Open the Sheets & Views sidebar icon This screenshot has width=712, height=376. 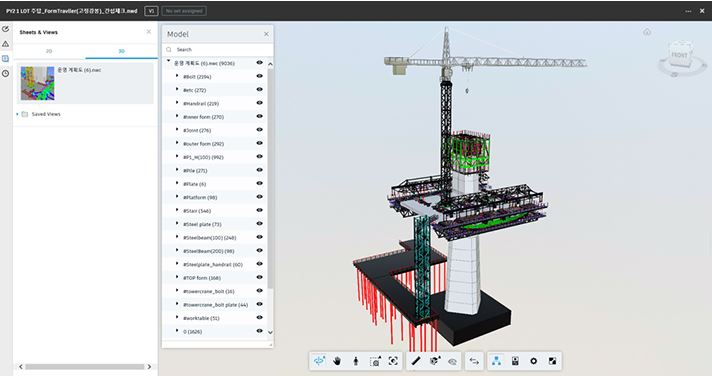click(5, 59)
